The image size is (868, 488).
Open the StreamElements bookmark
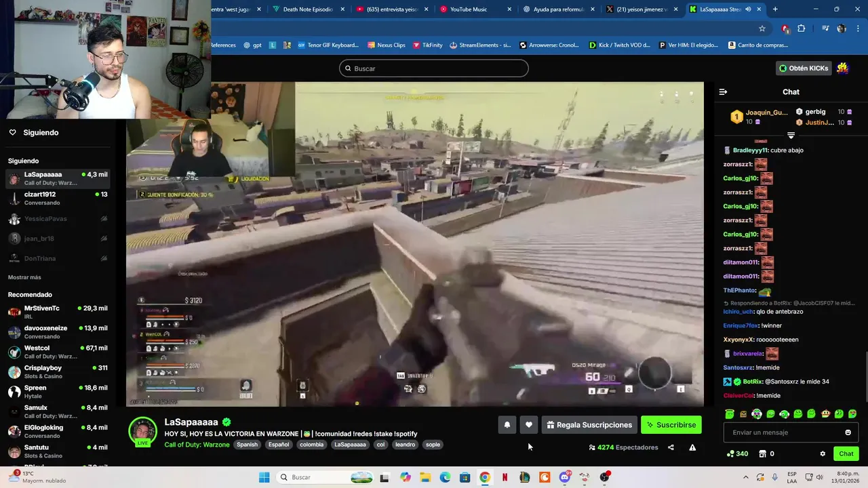pos(480,45)
